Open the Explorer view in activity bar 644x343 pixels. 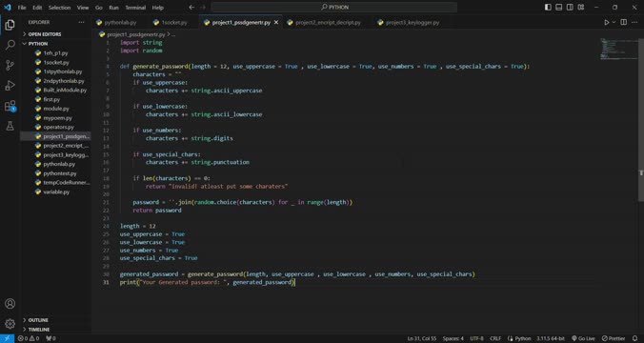coord(10,25)
